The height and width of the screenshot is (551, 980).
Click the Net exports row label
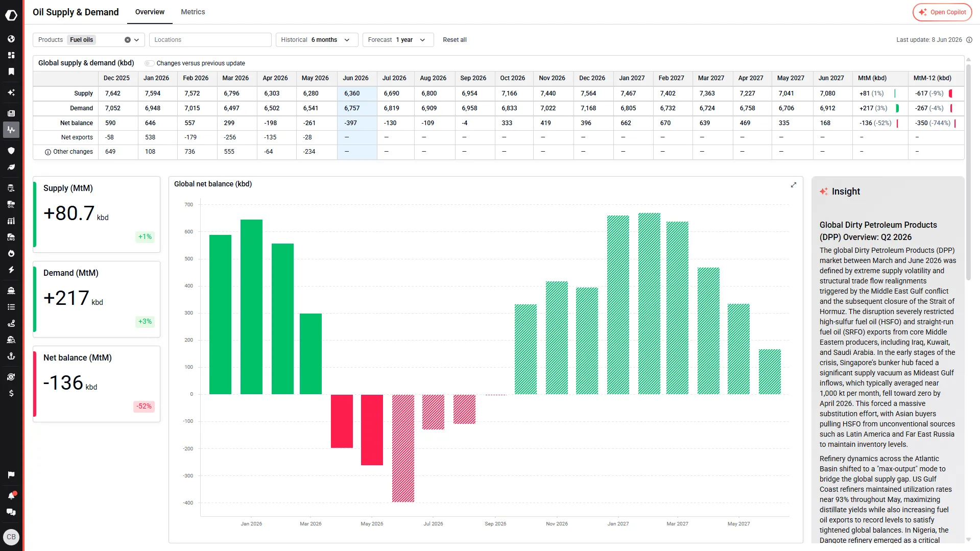click(77, 137)
